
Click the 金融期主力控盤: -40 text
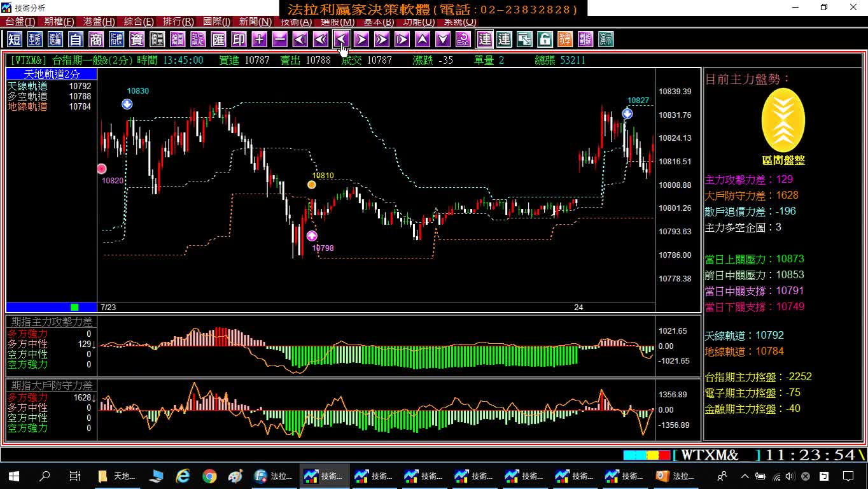click(x=753, y=409)
